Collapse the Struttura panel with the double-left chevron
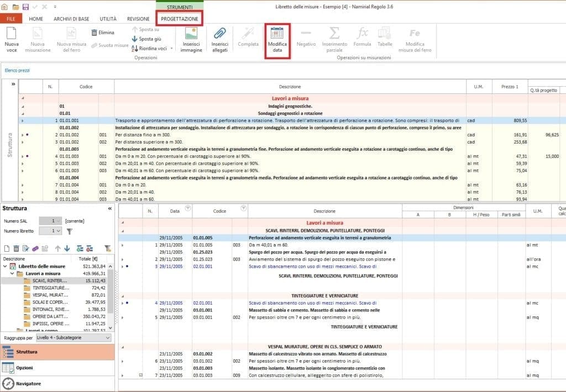This screenshot has height=392, width=566. pyautogui.click(x=110, y=209)
